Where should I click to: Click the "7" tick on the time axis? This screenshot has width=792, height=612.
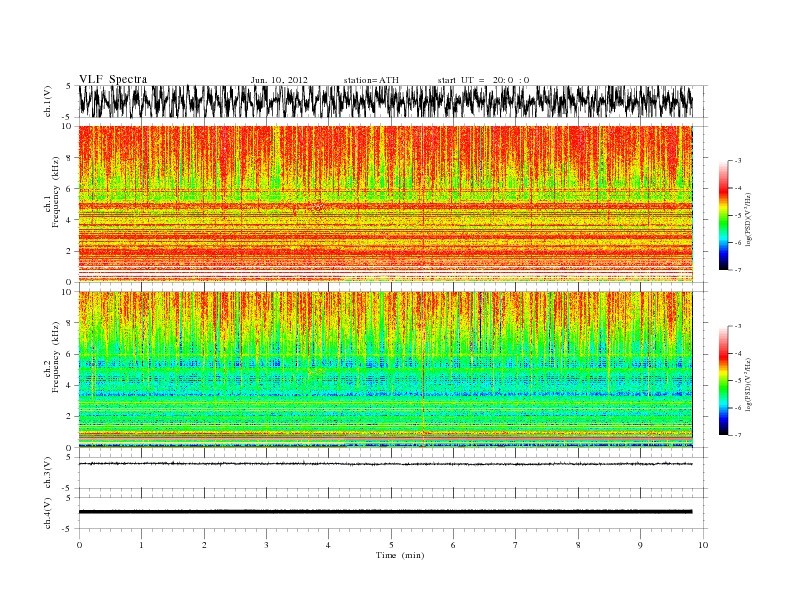[516, 545]
